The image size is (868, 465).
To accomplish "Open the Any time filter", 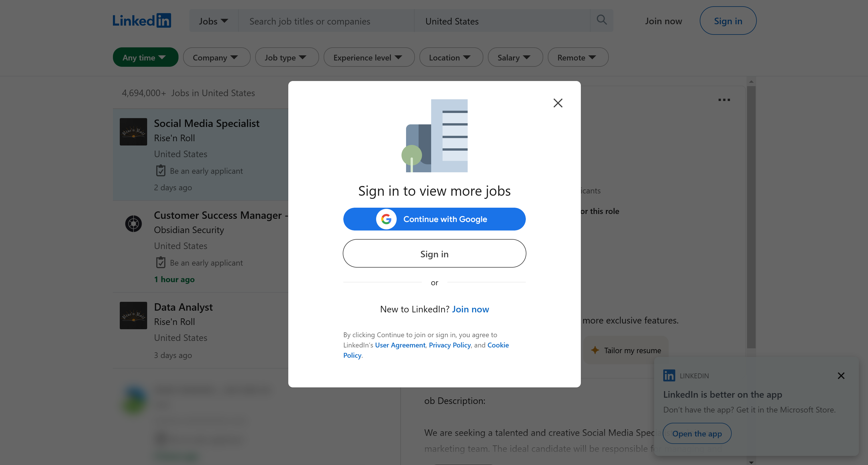I will (145, 57).
